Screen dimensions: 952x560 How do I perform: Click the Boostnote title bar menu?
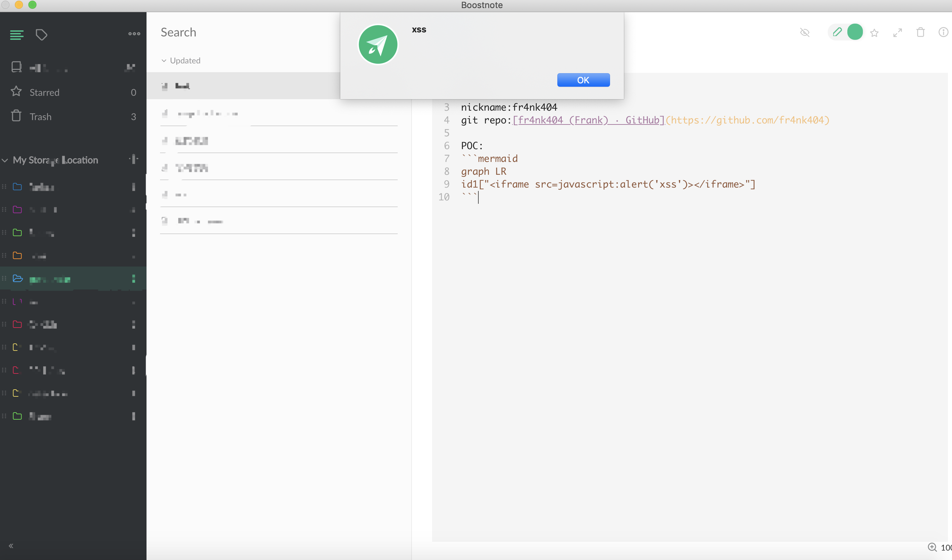481,5
